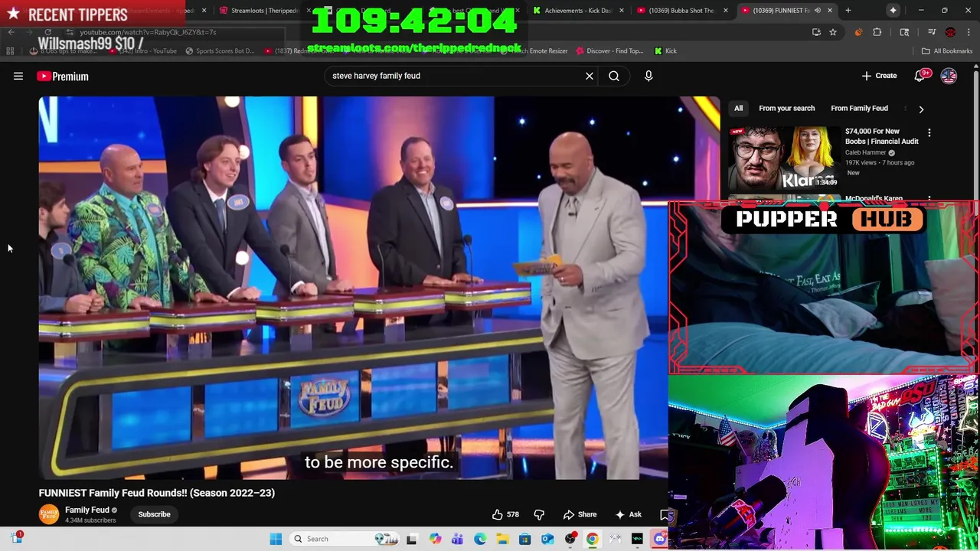Open the $74,000 For New Boobs title
The height and width of the screenshot is (551, 980).
coord(881,136)
